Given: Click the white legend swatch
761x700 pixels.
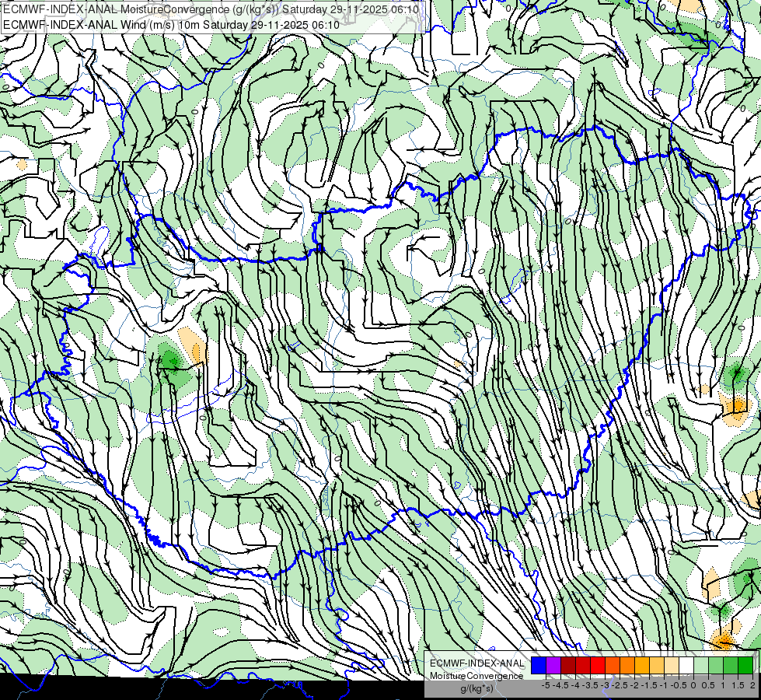Looking at the screenshot, I should [x=686, y=665].
